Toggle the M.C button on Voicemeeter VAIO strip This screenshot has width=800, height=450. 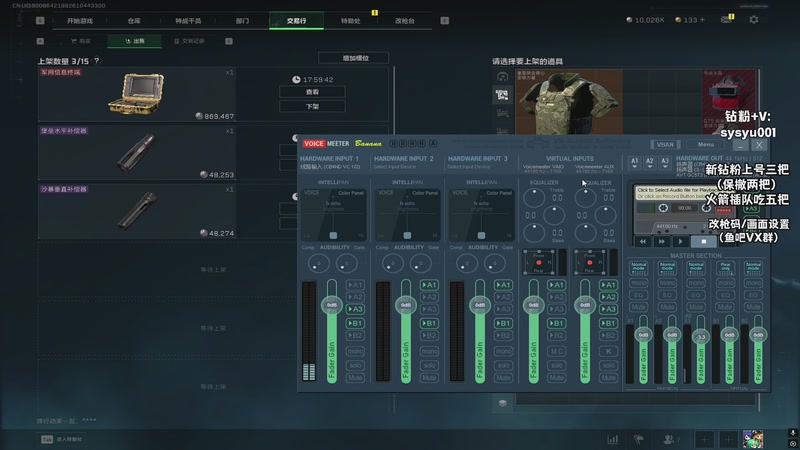[x=557, y=351]
